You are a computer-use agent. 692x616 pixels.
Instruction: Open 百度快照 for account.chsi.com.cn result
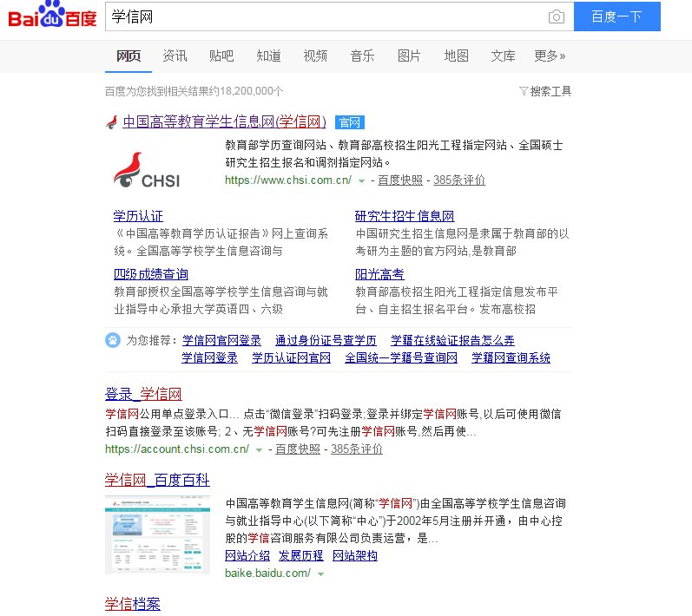(x=298, y=449)
